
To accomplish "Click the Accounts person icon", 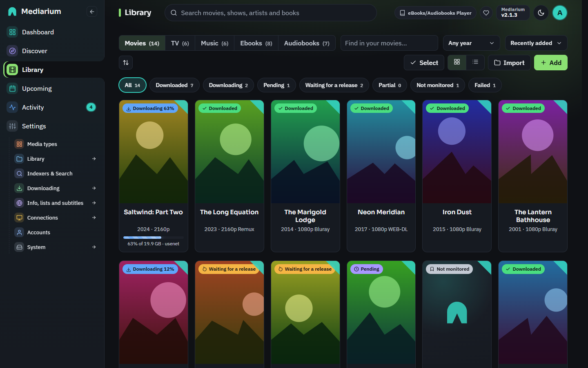I will pos(19,232).
